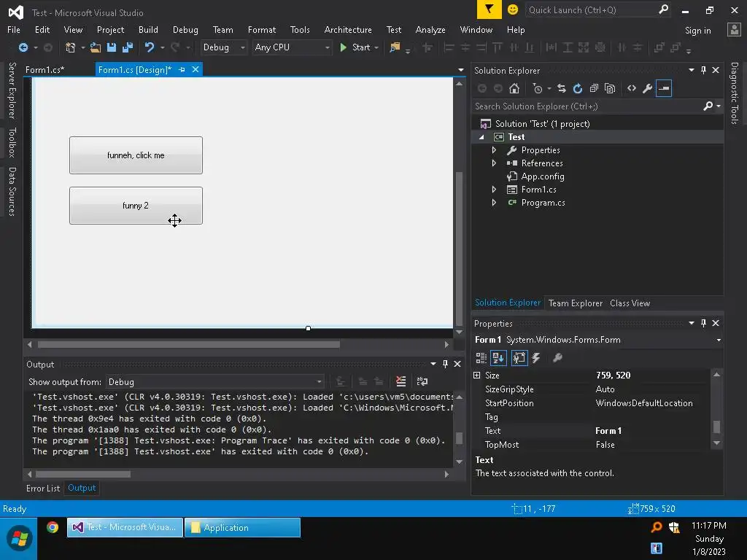Refresh the Solution Explorer
This screenshot has height=560, width=747.
[578, 88]
